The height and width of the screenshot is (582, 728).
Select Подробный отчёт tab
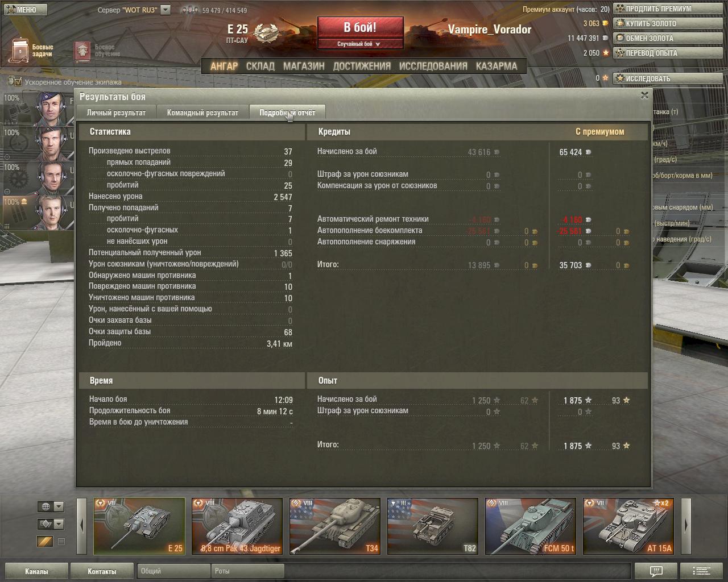point(287,113)
